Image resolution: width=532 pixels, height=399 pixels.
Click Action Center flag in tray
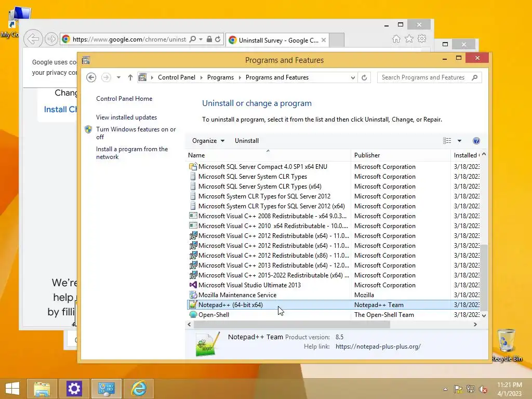pos(458,389)
